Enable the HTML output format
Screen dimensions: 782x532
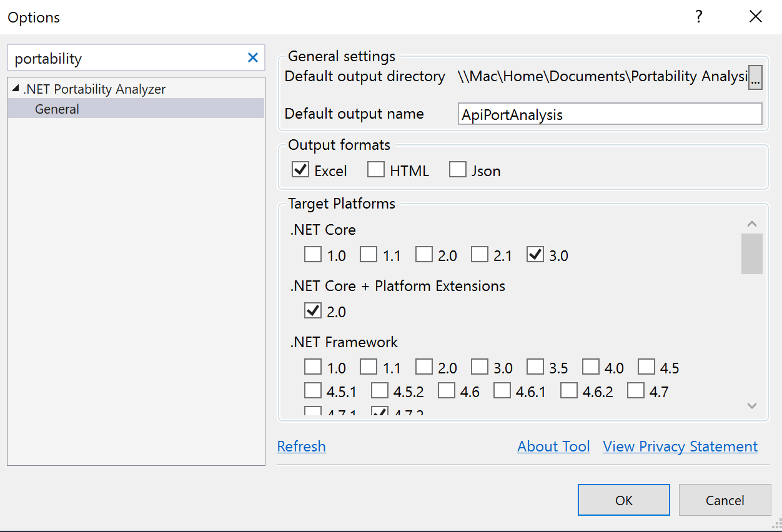pyautogui.click(x=376, y=169)
